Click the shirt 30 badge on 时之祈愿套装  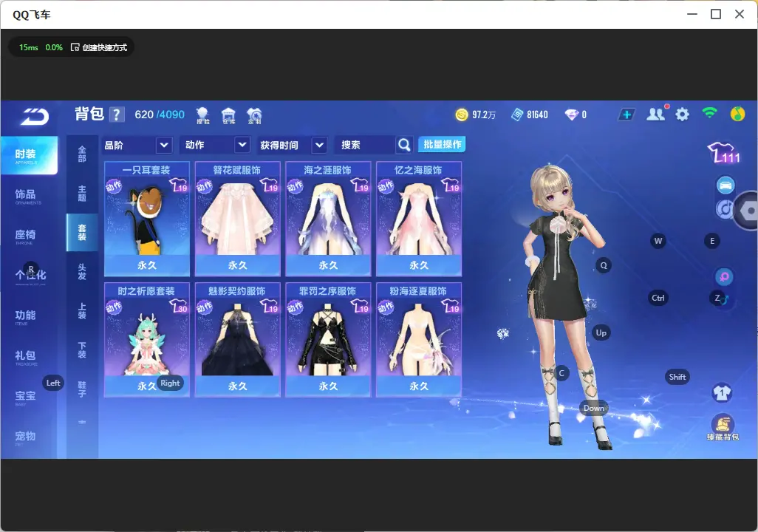point(178,307)
